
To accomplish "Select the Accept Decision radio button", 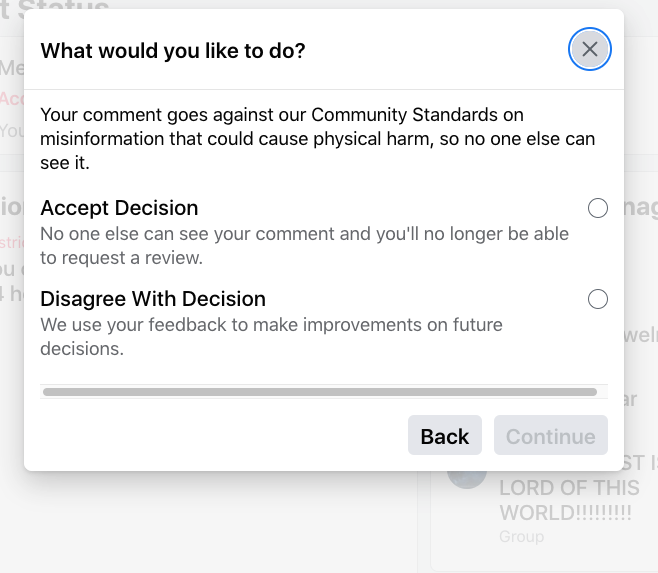I will point(598,208).
